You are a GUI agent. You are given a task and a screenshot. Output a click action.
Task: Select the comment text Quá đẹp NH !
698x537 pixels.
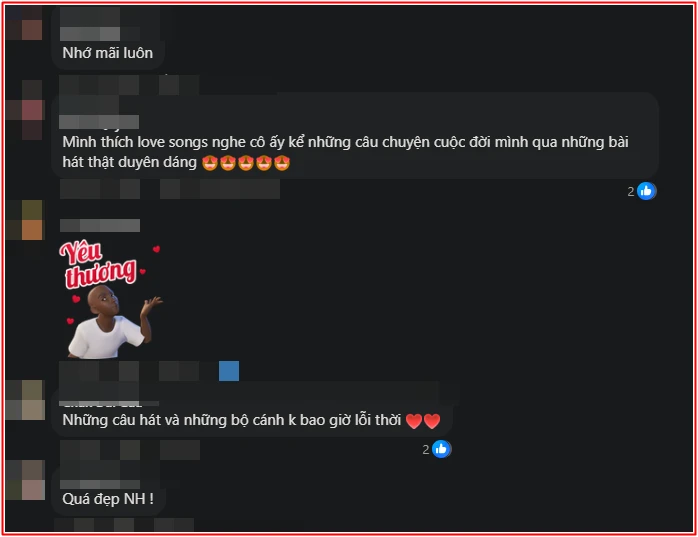[x=108, y=499]
